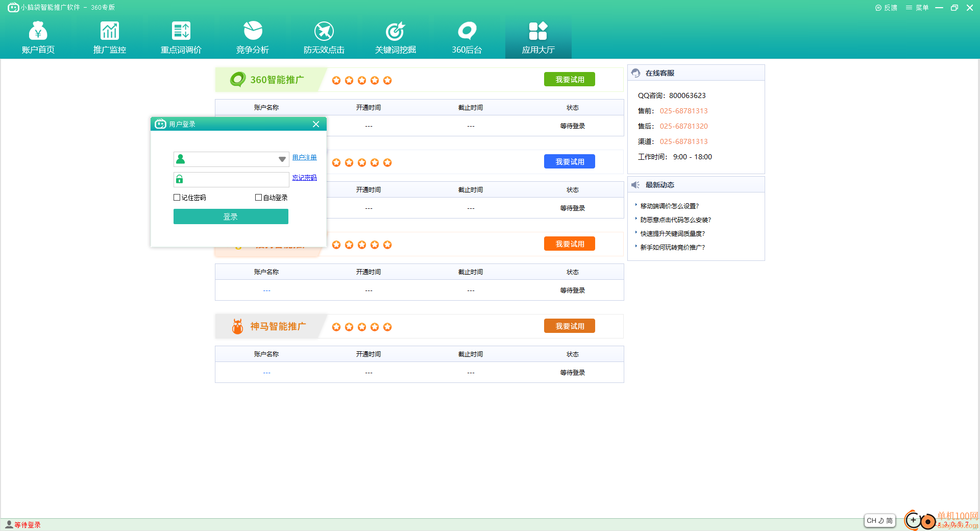This screenshot has height=531, width=980.
Task: Open 移动端调价怎么设置? news item
Action: [670, 206]
